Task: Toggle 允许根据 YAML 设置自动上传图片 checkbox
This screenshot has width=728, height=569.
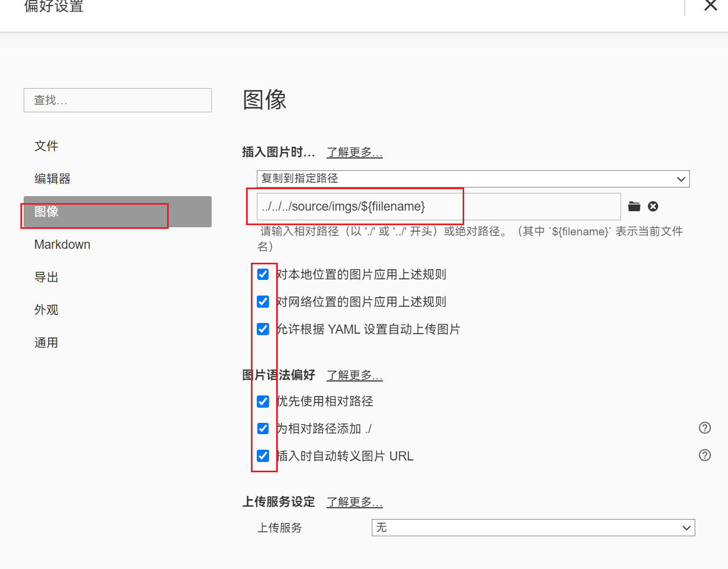Action: (263, 329)
